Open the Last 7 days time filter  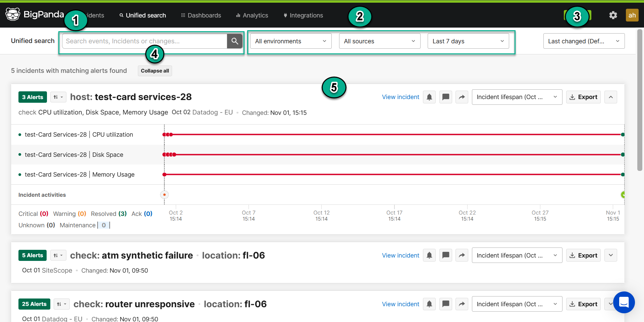point(468,41)
